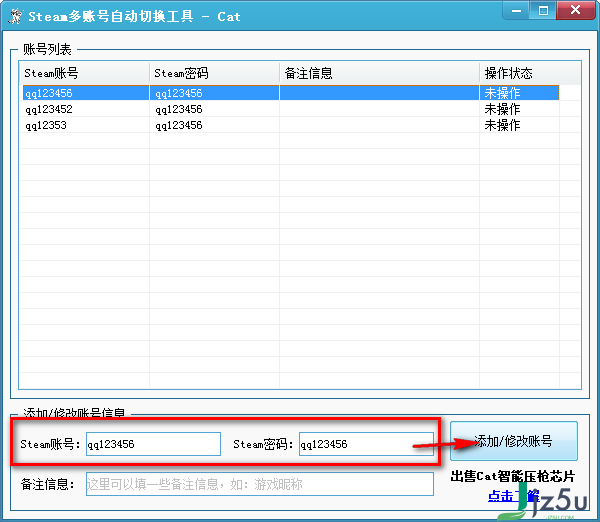
Task: Focus the Steam密码 input field
Action: pos(366,444)
